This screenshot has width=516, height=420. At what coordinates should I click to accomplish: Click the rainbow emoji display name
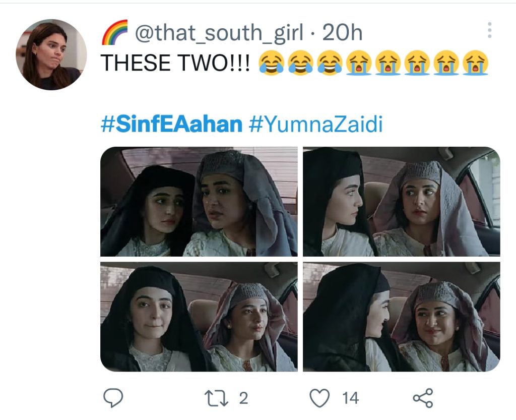click(114, 32)
